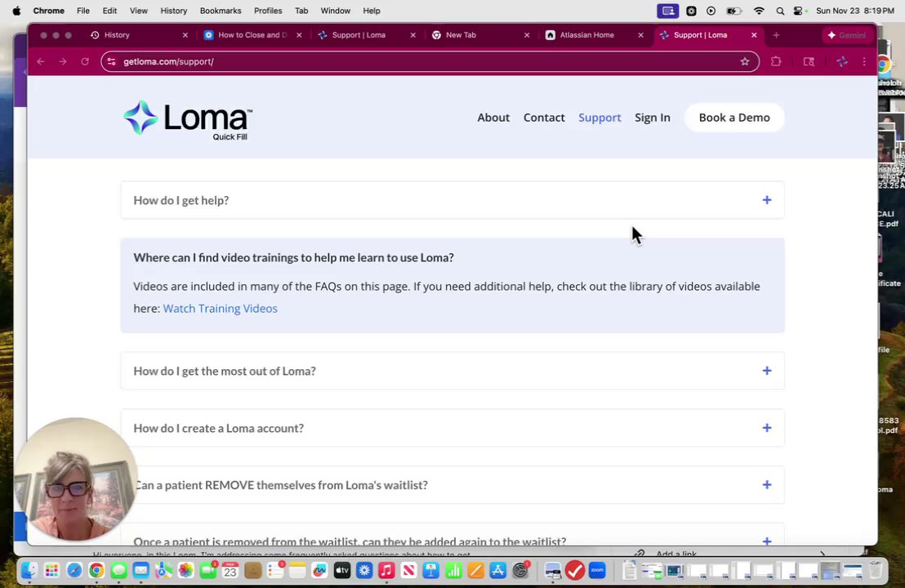
Task: Click the battery status icon
Action: pyautogui.click(x=733, y=11)
